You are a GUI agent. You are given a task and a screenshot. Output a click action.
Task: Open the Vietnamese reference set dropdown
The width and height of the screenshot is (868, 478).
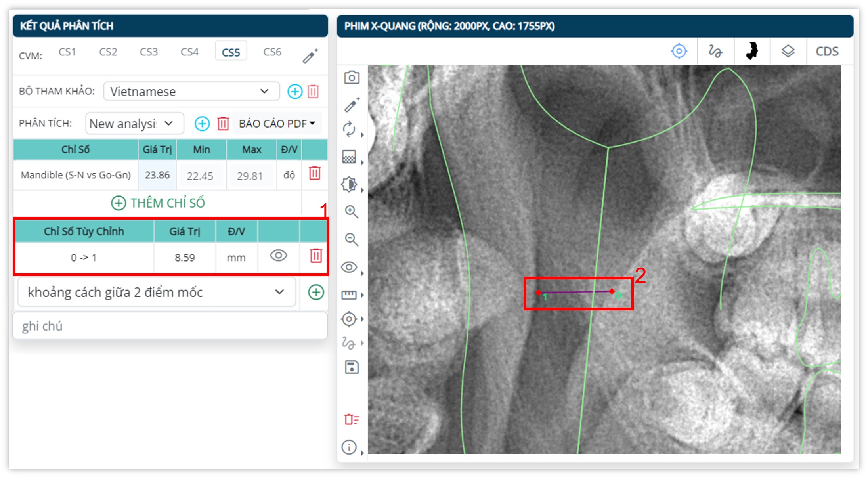(x=191, y=92)
